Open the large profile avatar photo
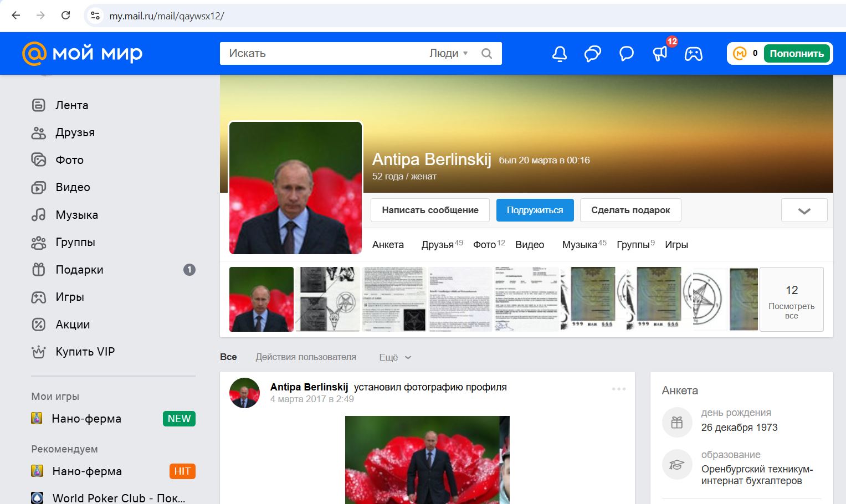Image resolution: width=846 pixels, height=504 pixels. pyautogui.click(x=296, y=188)
